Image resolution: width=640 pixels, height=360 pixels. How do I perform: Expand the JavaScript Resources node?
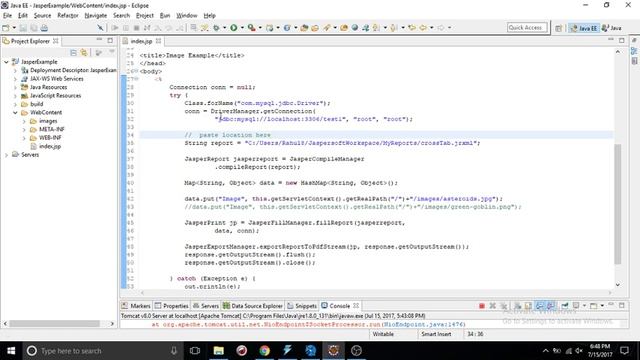pyautogui.click(x=15, y=96)
